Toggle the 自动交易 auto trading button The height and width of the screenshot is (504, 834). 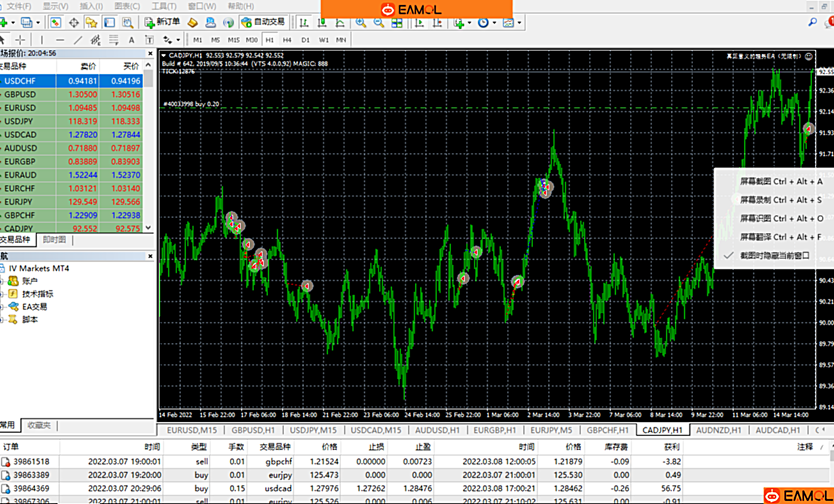point(262,22)
